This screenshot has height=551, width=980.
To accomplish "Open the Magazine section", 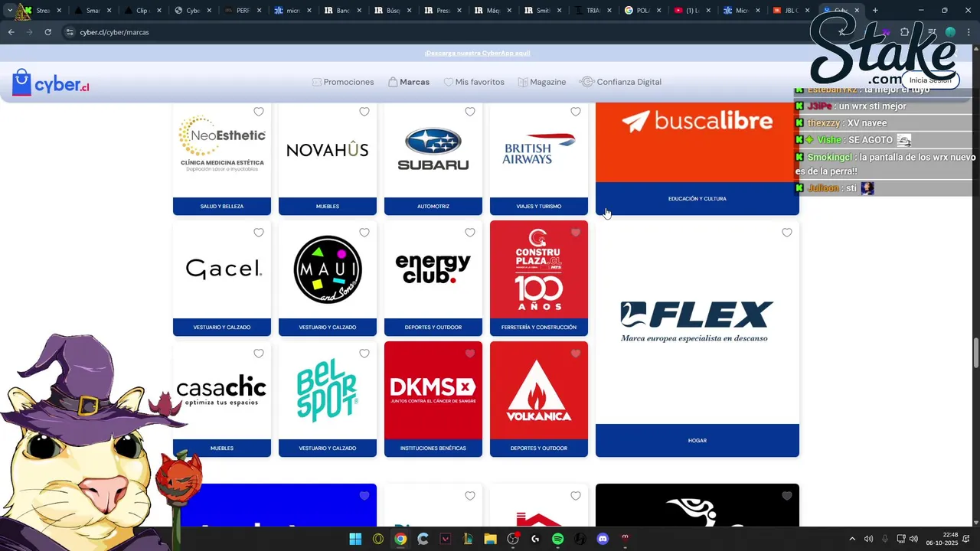I will 542,82.
